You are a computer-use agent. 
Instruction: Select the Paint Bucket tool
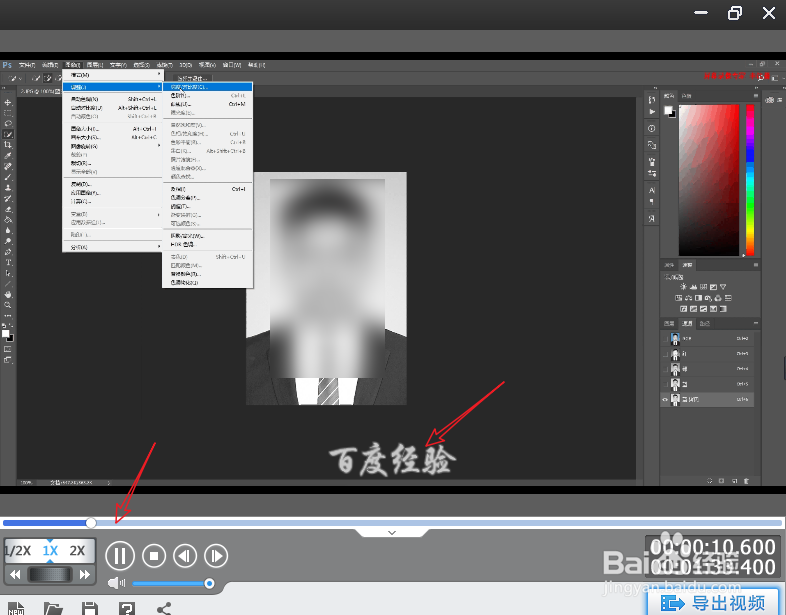[x=8, y=220]
